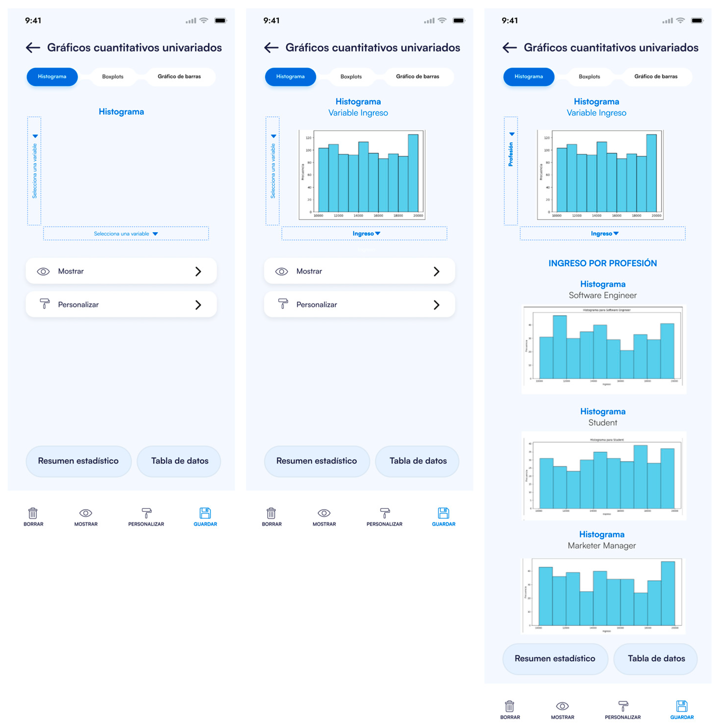
Task: Click back arrow in the left screen header
Action: point(33,47)
